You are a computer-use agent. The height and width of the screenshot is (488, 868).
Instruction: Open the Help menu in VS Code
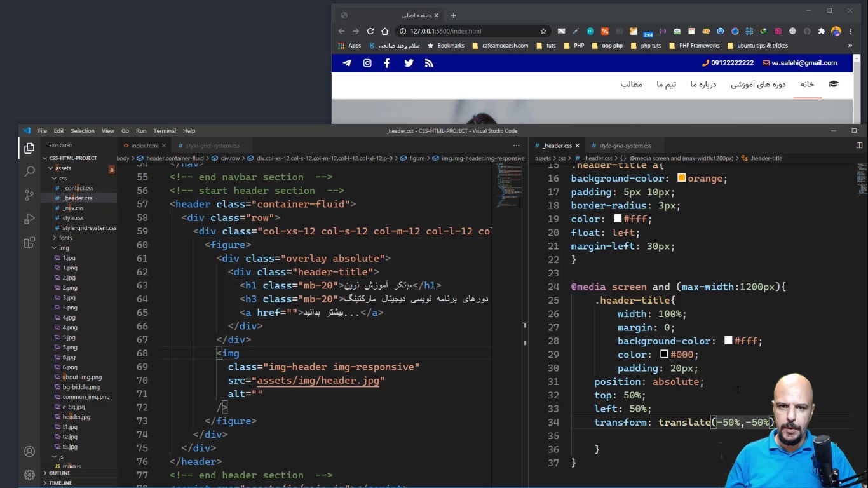pyautogui.click(x=189, y=131)
